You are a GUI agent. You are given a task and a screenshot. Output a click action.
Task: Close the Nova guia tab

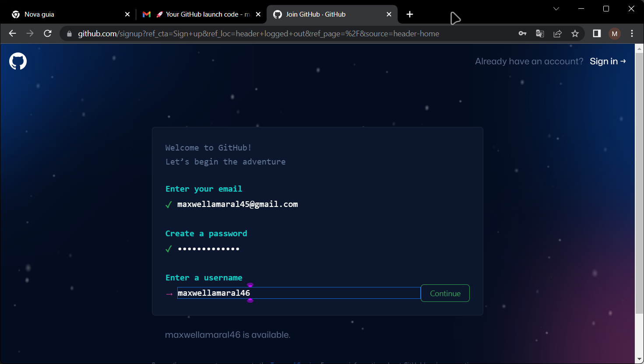coord(127,14)
